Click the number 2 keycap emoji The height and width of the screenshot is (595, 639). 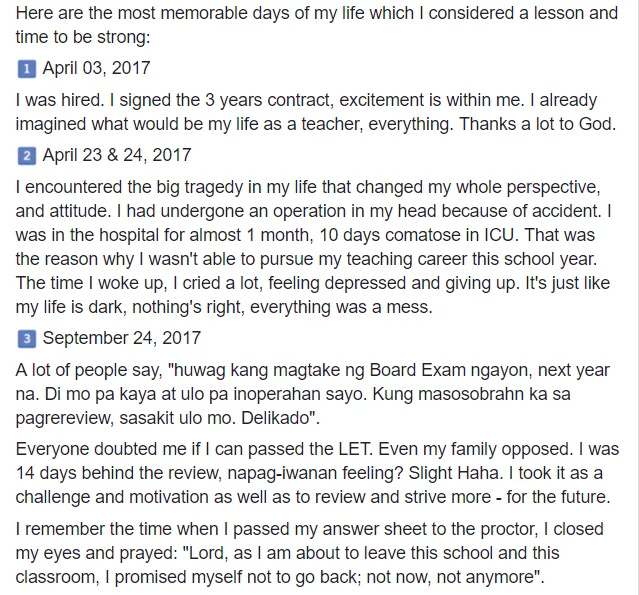26,156
